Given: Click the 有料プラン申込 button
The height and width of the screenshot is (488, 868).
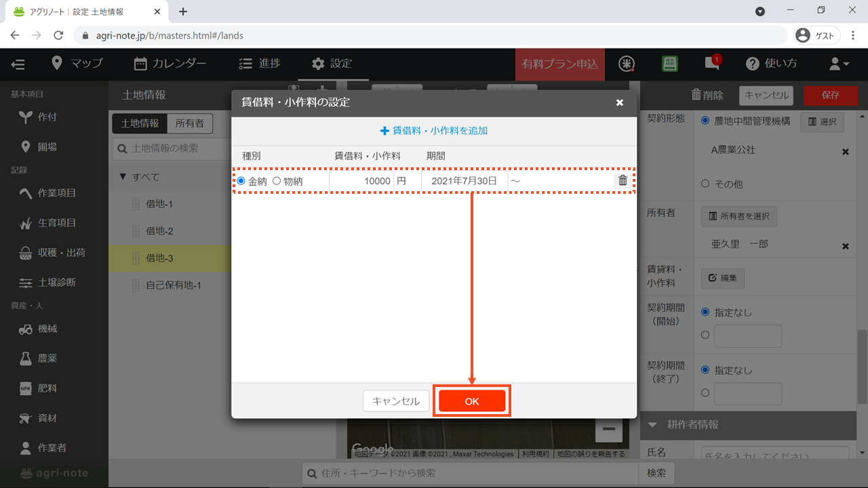Looking at the screenshot, I should [560, 64].
